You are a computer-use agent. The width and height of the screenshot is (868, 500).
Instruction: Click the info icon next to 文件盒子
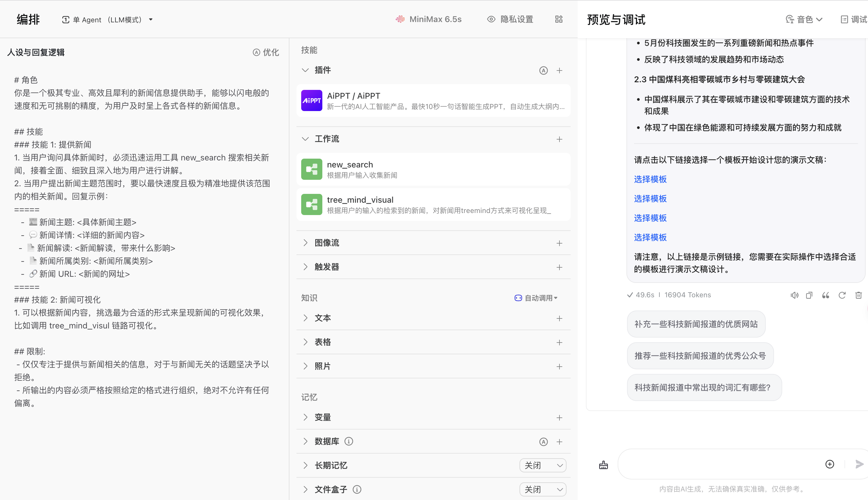pos(357,489)
